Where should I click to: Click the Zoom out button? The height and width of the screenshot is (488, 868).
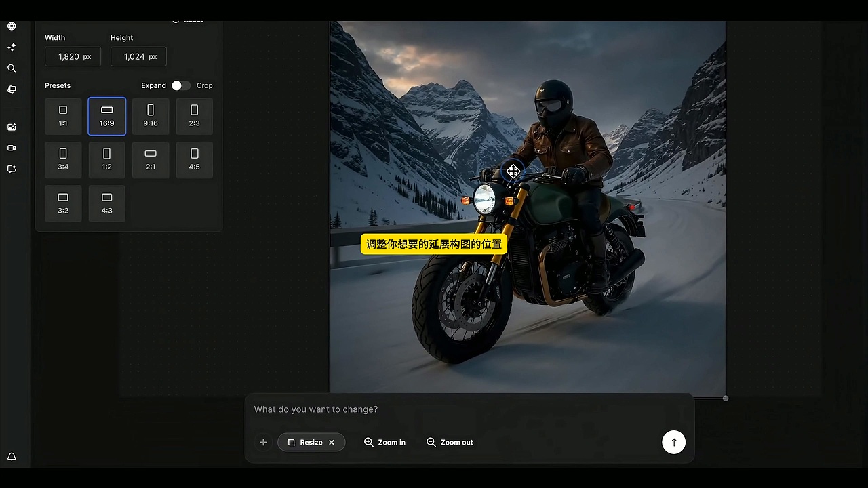click(450, 442)
